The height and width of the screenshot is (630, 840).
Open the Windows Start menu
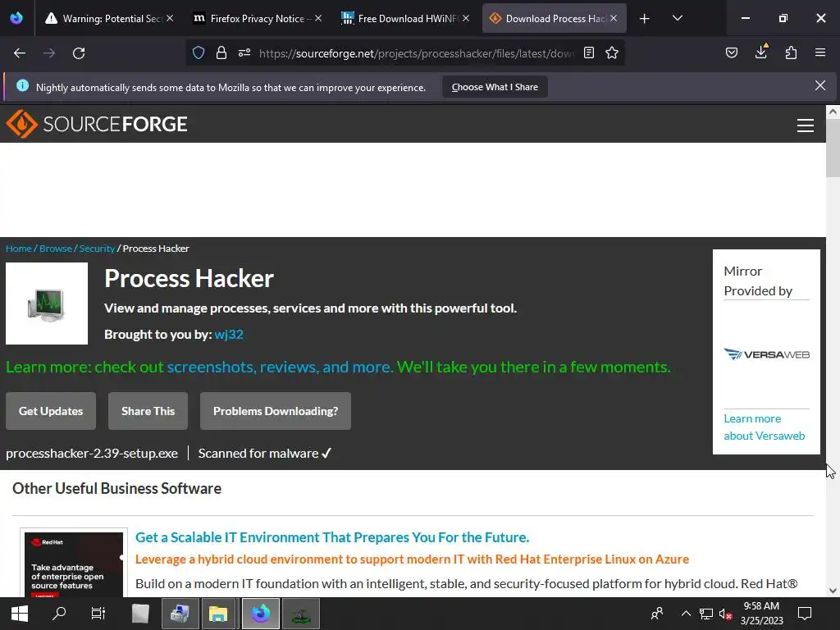[20, 614]
